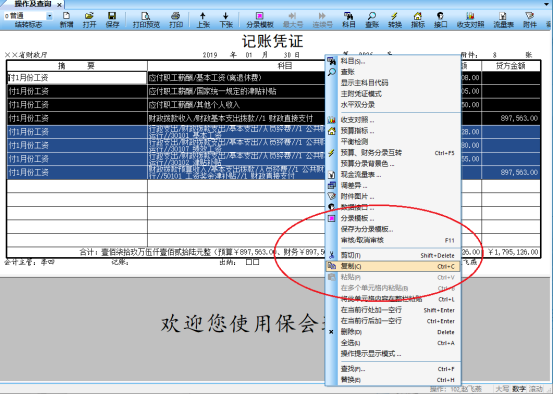Screen dimensions: 553x395
Task: Go to next voucher with 下张
Action: (x=226, y=20)
